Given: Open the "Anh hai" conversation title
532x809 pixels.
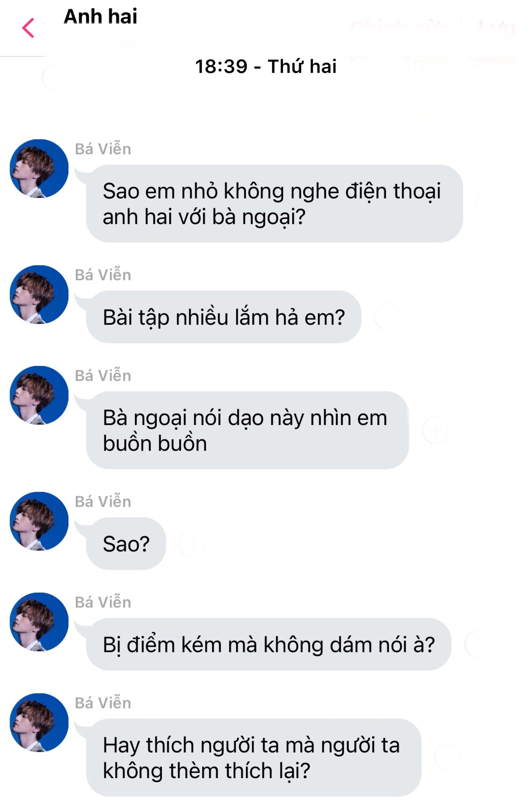Looking at the screenshot, I should click(100, 17).
